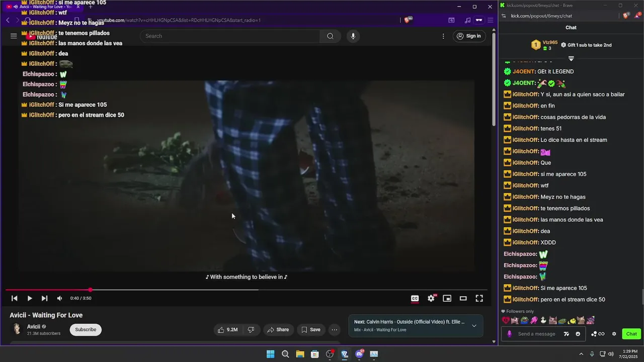Open more actions ellipsis beside Save
Image resolution: width=644 pixels, height=362 pixels.
(x=334, y=330)
